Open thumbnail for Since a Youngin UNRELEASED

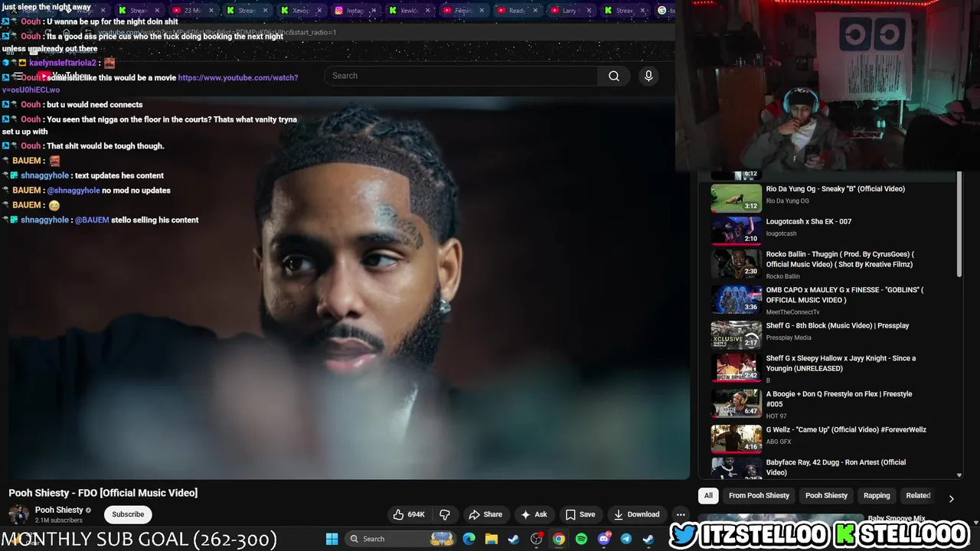pyautogui.click(x=736, y=367)
